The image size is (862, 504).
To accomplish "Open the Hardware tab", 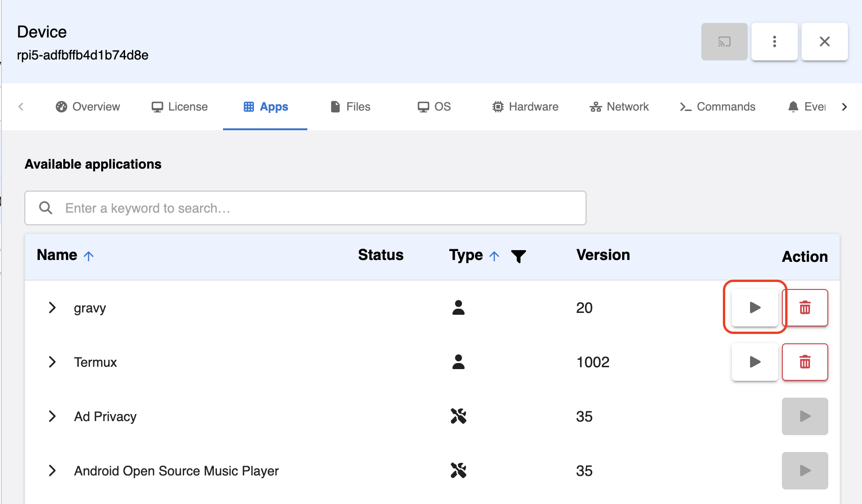I will click(x=525, y=107).
